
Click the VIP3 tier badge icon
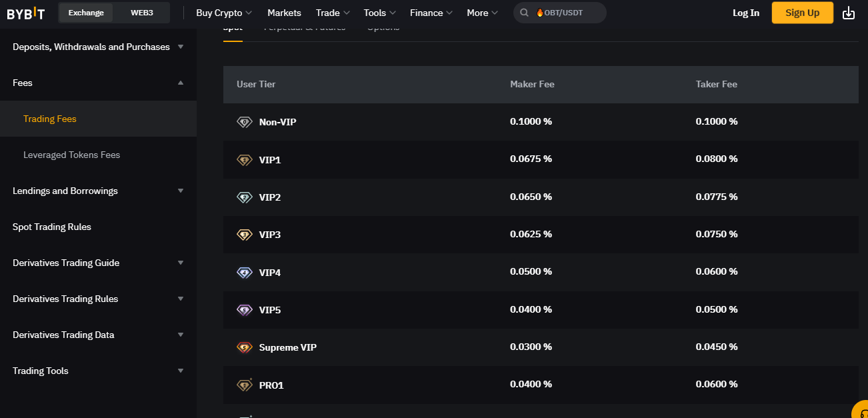(245, 235)
